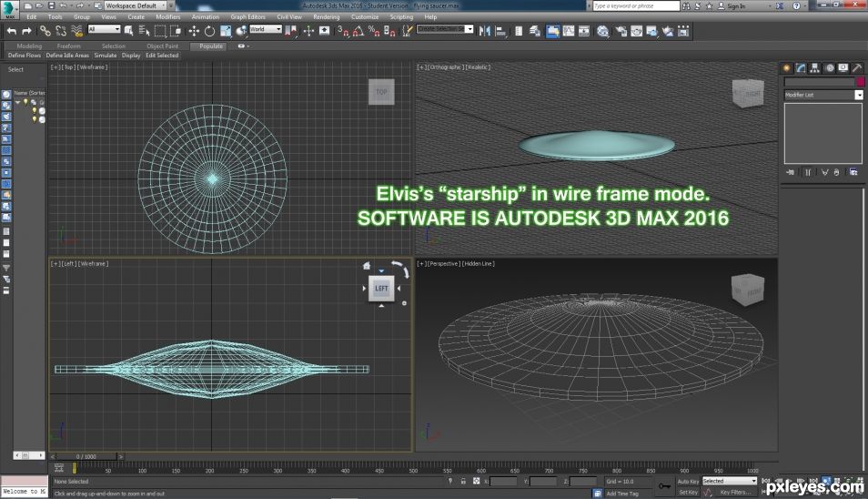Click the Type a keyword or phrase search box
This screenshot has width=868, height=499.
click(635, 5)
